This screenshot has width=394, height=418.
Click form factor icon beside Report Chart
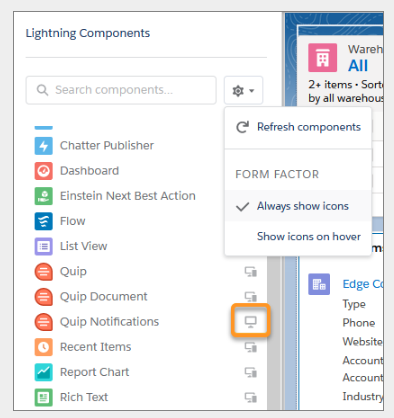click(251, 372)
